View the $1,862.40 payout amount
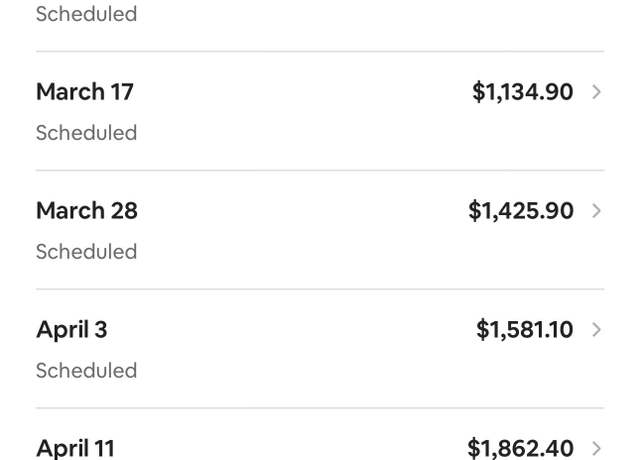This screenshot has width=640, height=460. coord(520,448)
